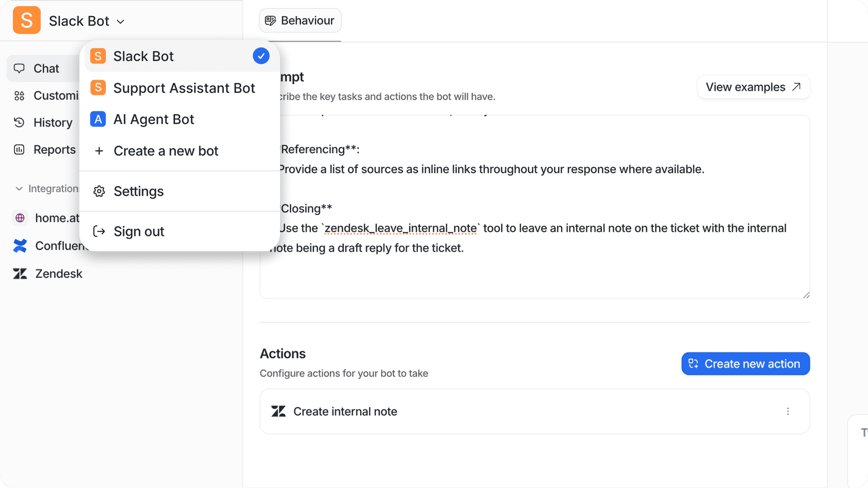Open the Chat sidebar item
Viewport: 868px width, 488px height.
[45, 69]
